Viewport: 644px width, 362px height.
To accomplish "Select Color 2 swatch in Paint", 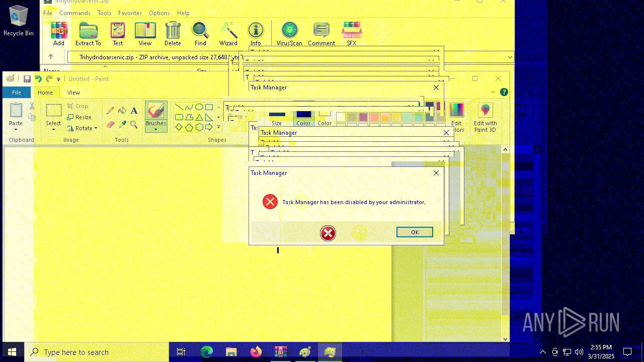I will click(x=325, y=117).
